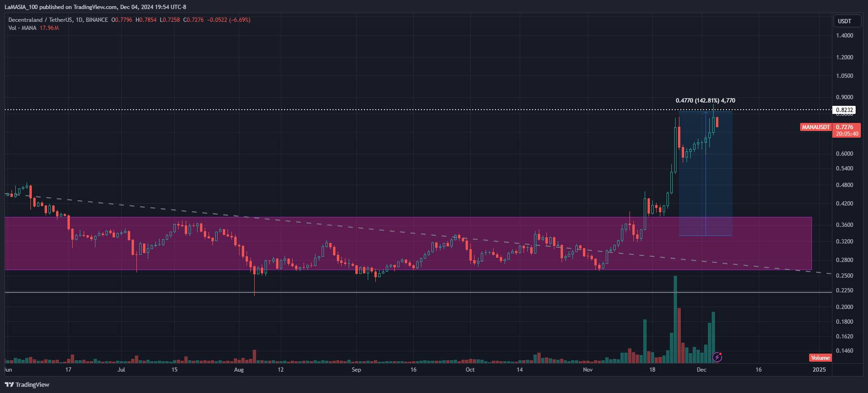The width and height of the screenshot is (868, 393).
Task: Click the Jul date axis label
Action: [122, 370]
